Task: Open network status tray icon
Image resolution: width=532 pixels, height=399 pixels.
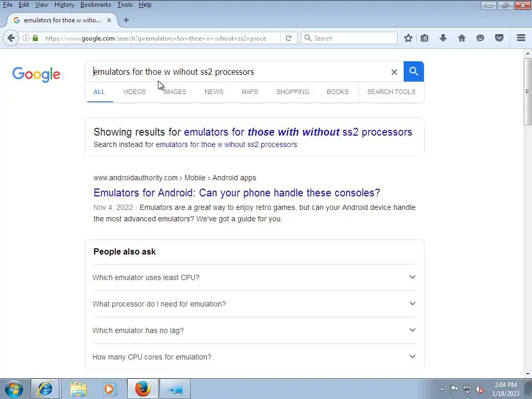Action: [x=467, y=389]
